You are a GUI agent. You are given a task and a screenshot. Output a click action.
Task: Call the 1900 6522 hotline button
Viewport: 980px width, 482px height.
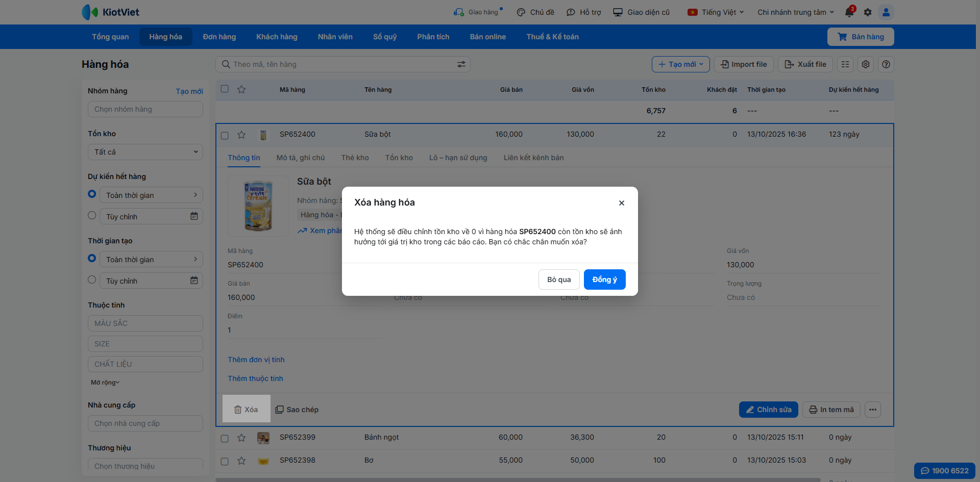(x=944, y=471)
